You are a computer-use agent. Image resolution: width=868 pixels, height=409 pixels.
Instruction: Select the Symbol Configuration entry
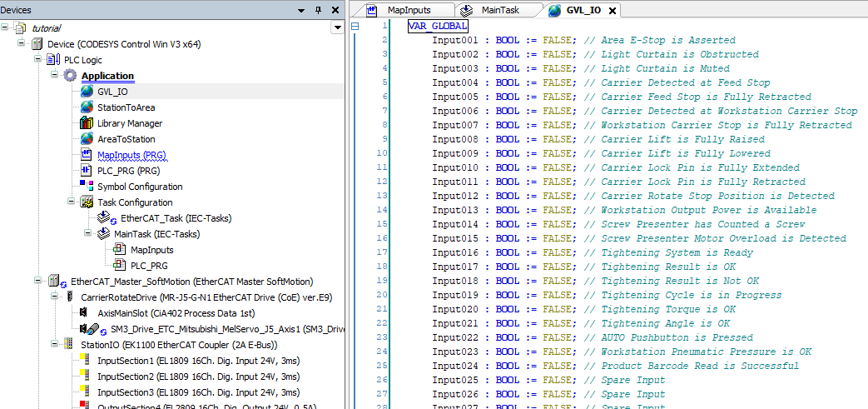140,187
